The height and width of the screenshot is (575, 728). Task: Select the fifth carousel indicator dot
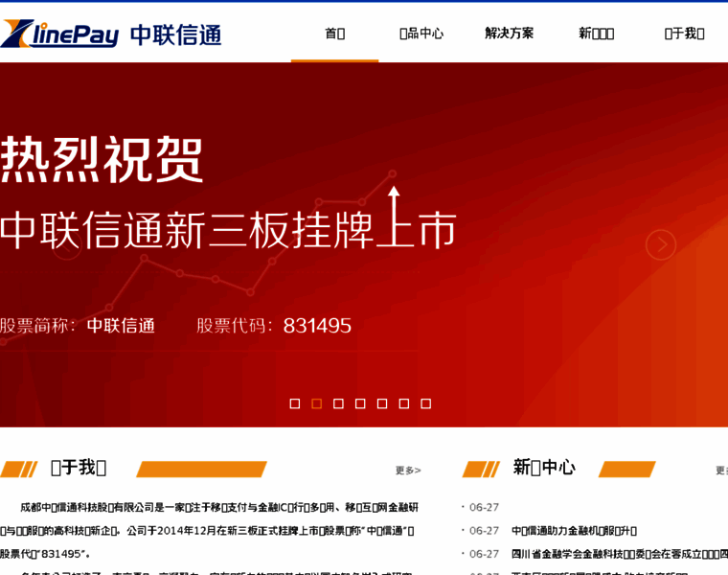pyautogui.click(x=382, y=403)
